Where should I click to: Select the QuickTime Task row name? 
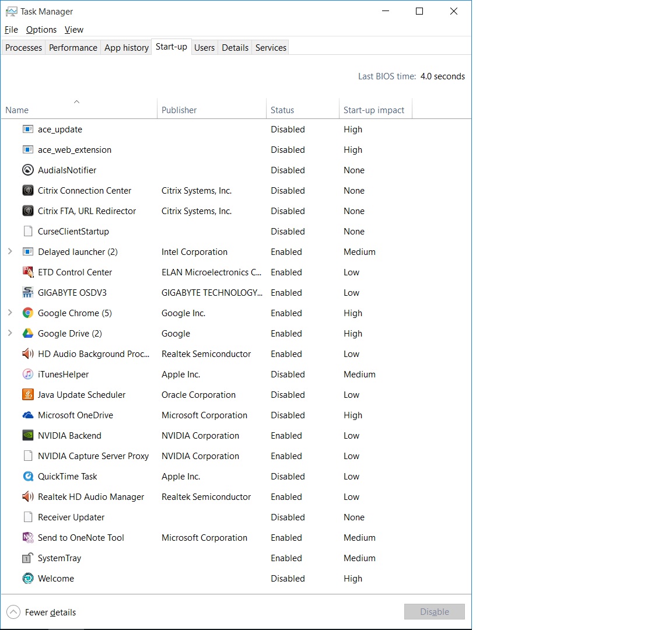tap(67, 477)
